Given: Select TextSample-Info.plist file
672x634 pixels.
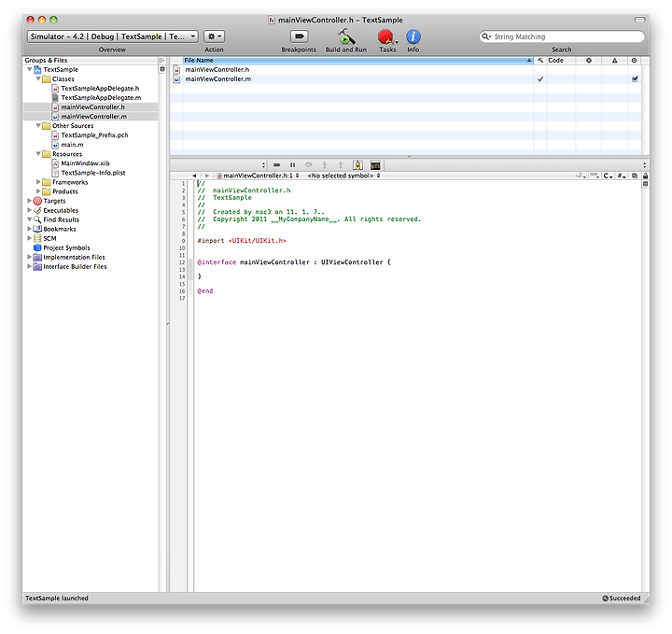Looking at the screenshot, I should (93, 173).
